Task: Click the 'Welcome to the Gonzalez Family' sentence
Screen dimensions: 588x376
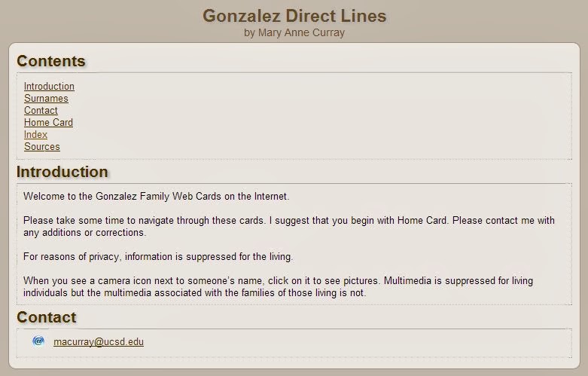Action: tap(157, 196)
